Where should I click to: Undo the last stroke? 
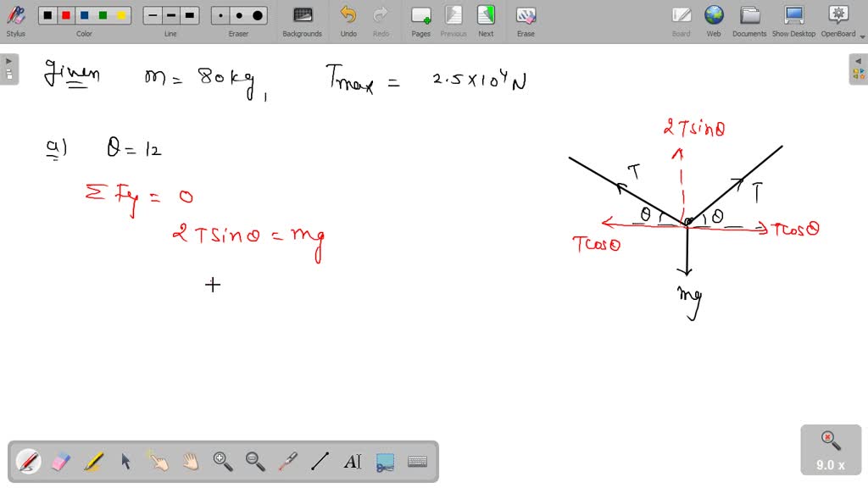coord(348,21)
